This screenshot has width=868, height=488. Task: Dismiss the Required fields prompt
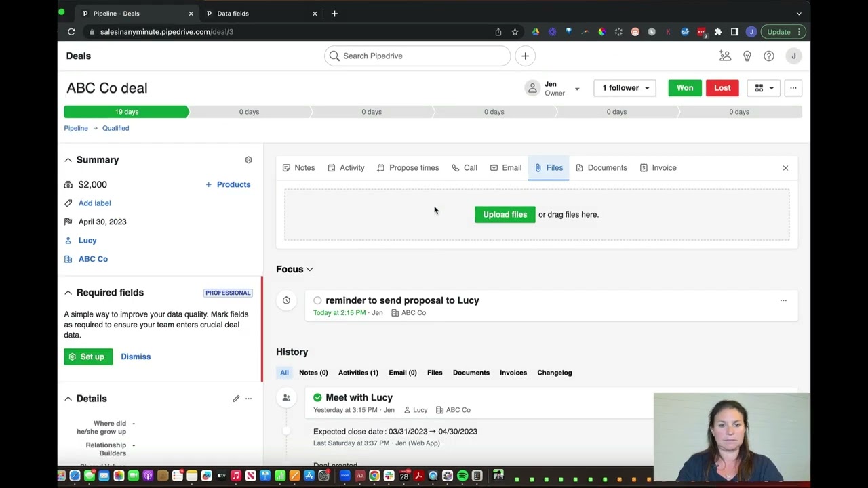(136, 357)
